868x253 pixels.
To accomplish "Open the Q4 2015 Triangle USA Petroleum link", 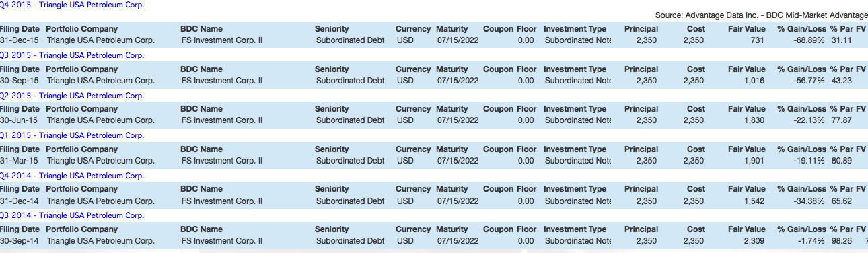I will tap(71, 5).
